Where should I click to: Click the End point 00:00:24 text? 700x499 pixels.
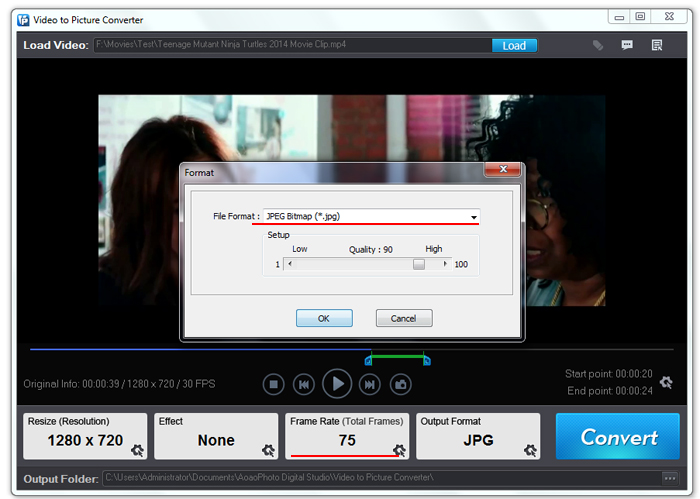point(610,391)
